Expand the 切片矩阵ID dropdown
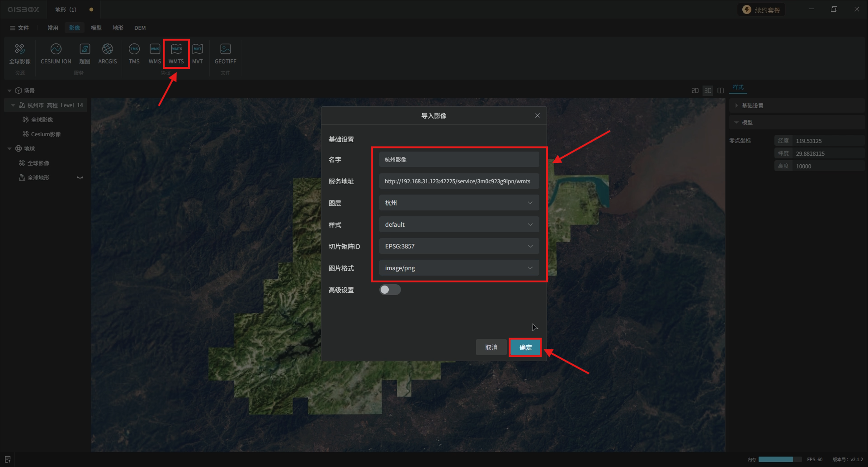The height and width of the screenshot is (467, 868). pos(459,246)
